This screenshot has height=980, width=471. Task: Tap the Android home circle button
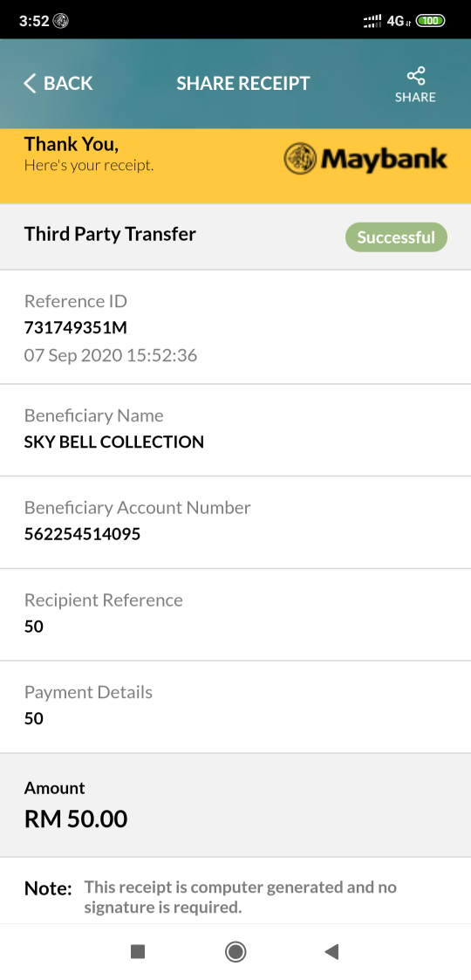coord(235,952)
